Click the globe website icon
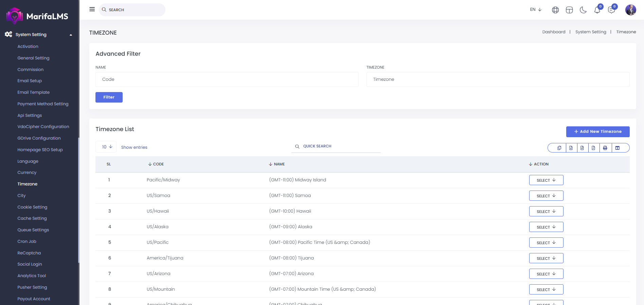The height and width of the screenshot is (305, 644). (555, 10)
